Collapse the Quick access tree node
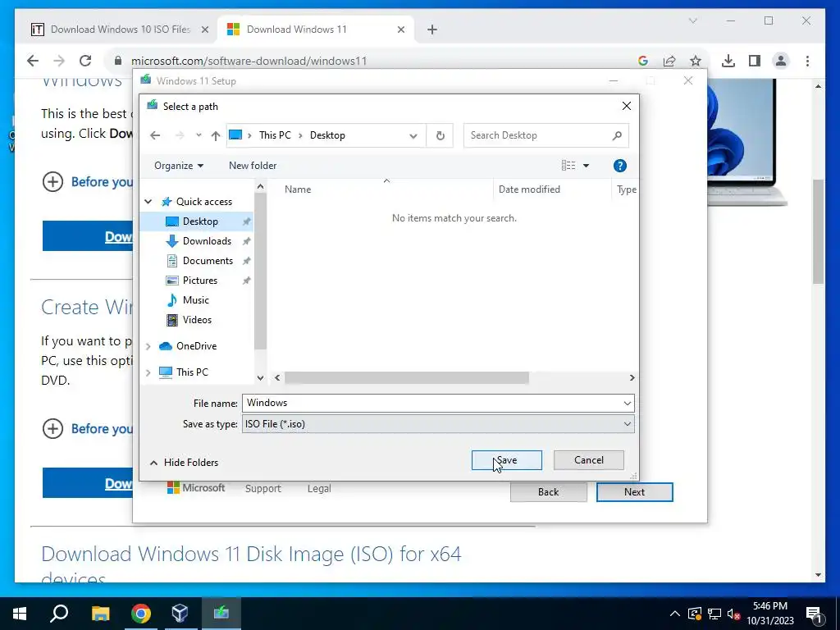 (148, 202)
